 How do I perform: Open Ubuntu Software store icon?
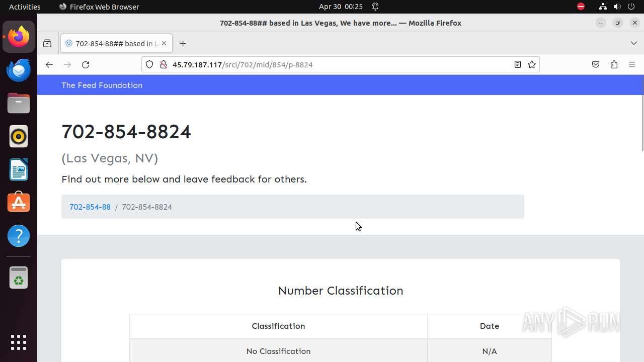pos(19,203)
